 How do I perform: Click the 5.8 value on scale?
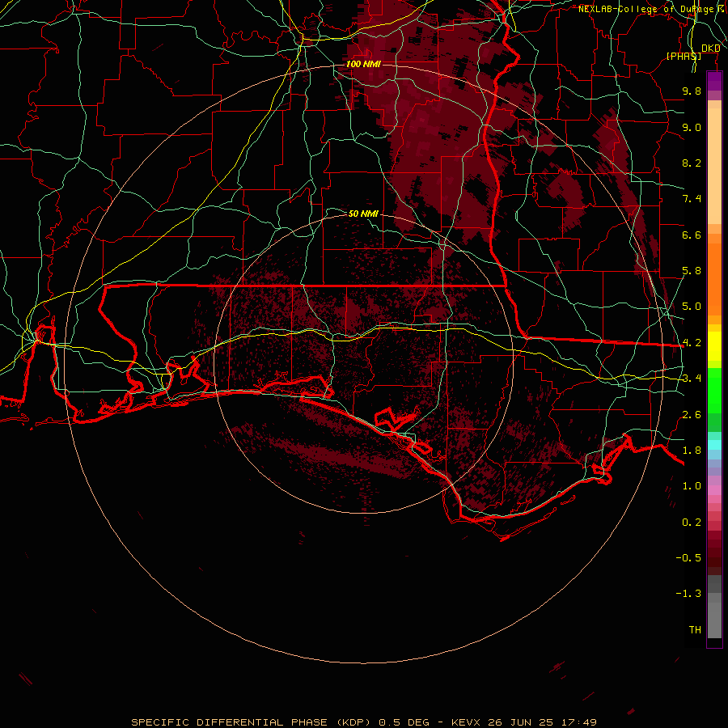click(x=692, y=271)
